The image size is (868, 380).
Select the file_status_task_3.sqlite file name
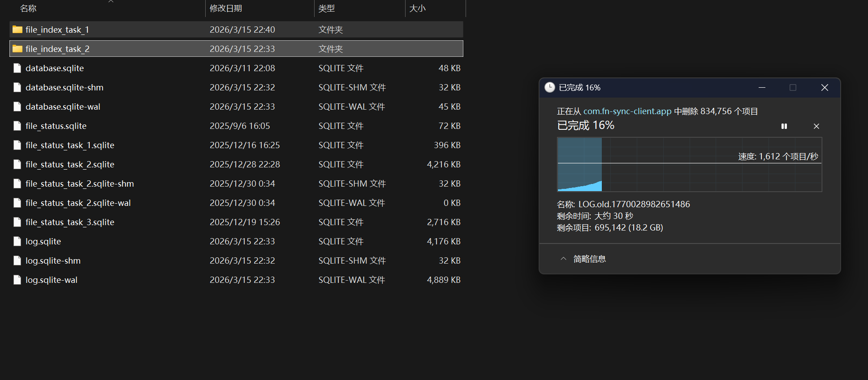[x=70, y=222]
